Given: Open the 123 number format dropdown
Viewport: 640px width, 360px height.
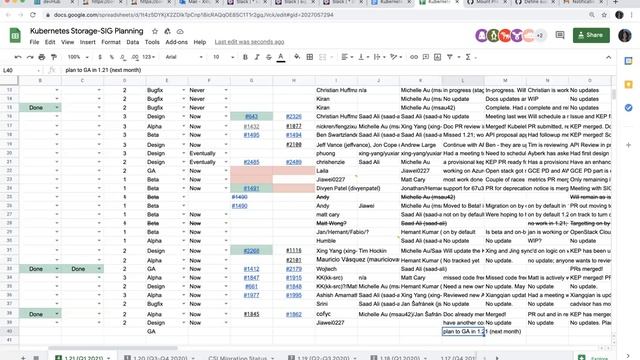Looking at the screenshot, I should tap(149, 57).
